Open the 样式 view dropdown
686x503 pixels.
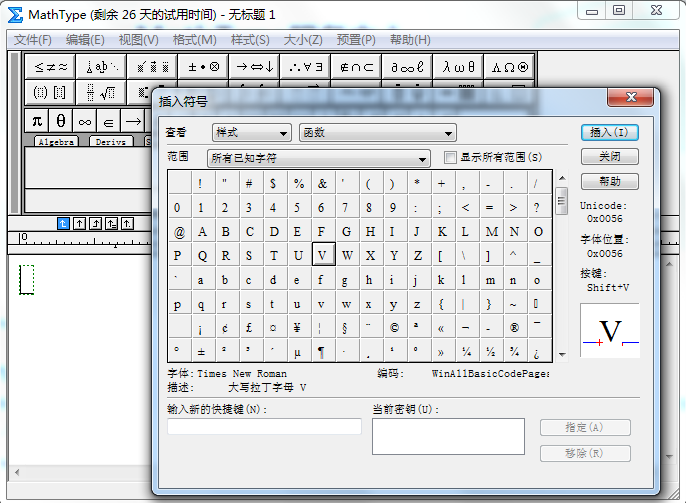click(x=252, y=133)
